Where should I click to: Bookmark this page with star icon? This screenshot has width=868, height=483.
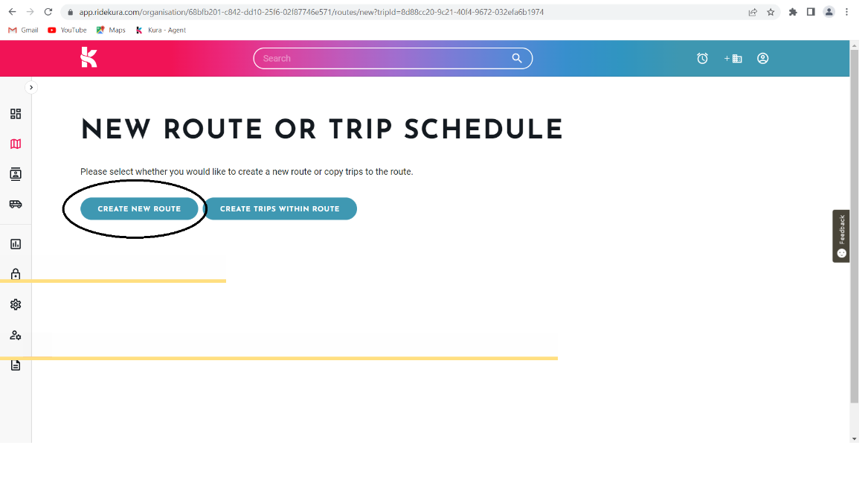[x=771, y=12]
